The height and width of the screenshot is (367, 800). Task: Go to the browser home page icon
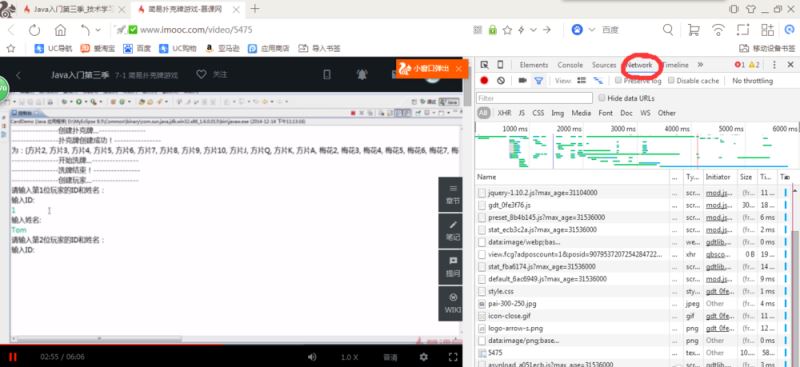pos(61,30)
